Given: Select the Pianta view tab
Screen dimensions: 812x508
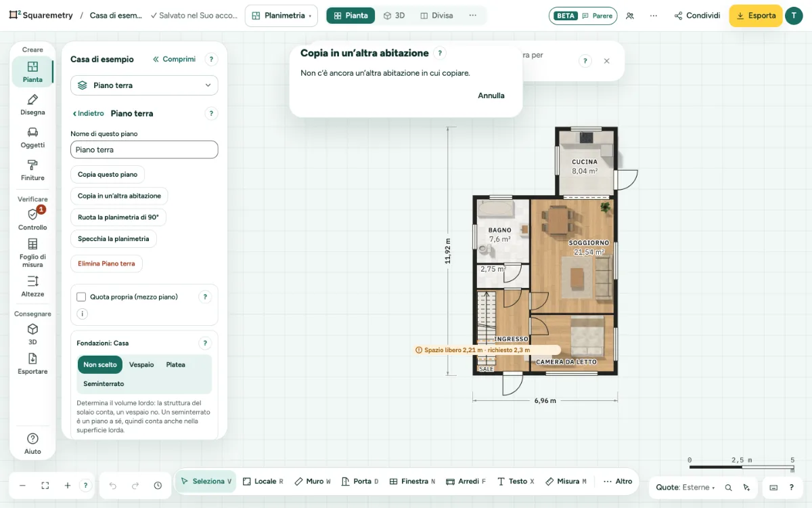Looking at the screenshot, I should coord(351,16).
